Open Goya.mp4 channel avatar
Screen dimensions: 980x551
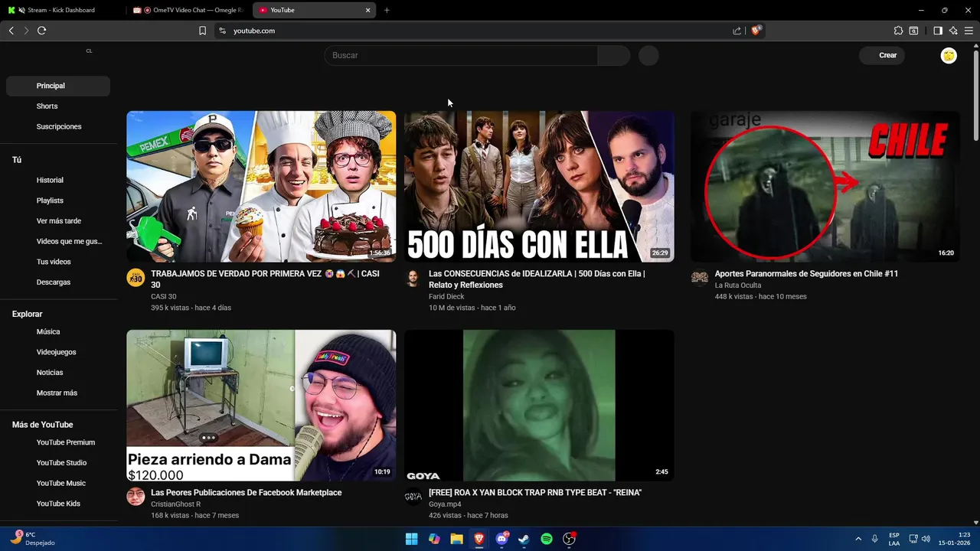[413, 497]
